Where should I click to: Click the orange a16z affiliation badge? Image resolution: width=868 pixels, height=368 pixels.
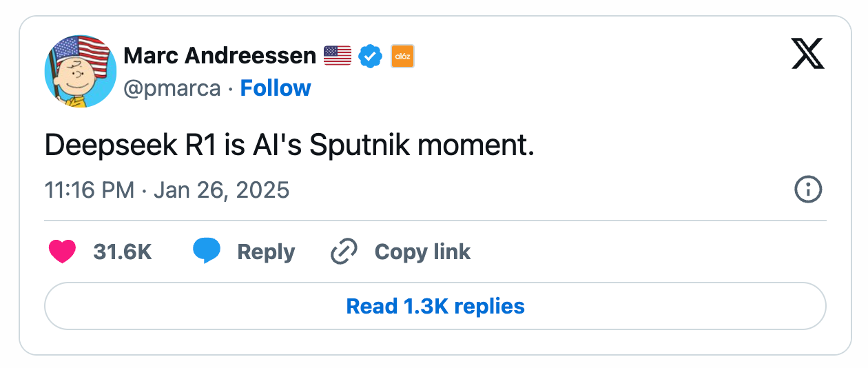pos(402,56)
